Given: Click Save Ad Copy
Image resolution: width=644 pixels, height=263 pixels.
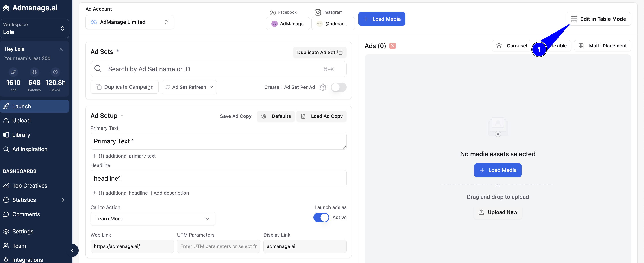Looking at the screenshot, I should tap(235, 116).
